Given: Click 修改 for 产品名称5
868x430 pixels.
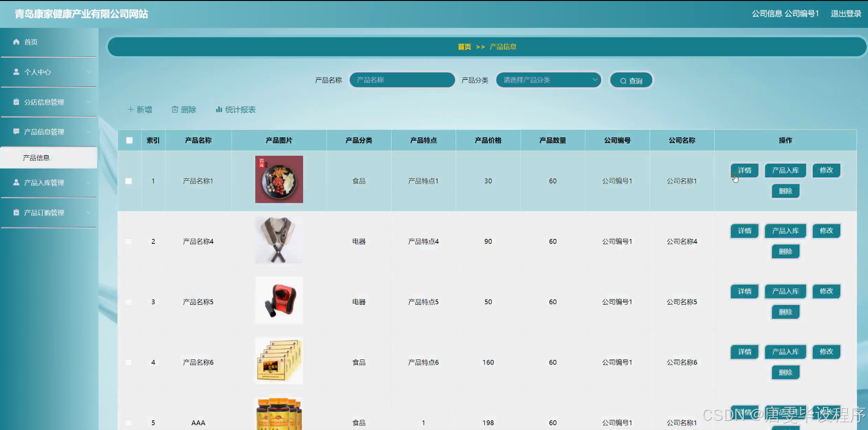Looking at the screenshot, I should coord(827,291).
